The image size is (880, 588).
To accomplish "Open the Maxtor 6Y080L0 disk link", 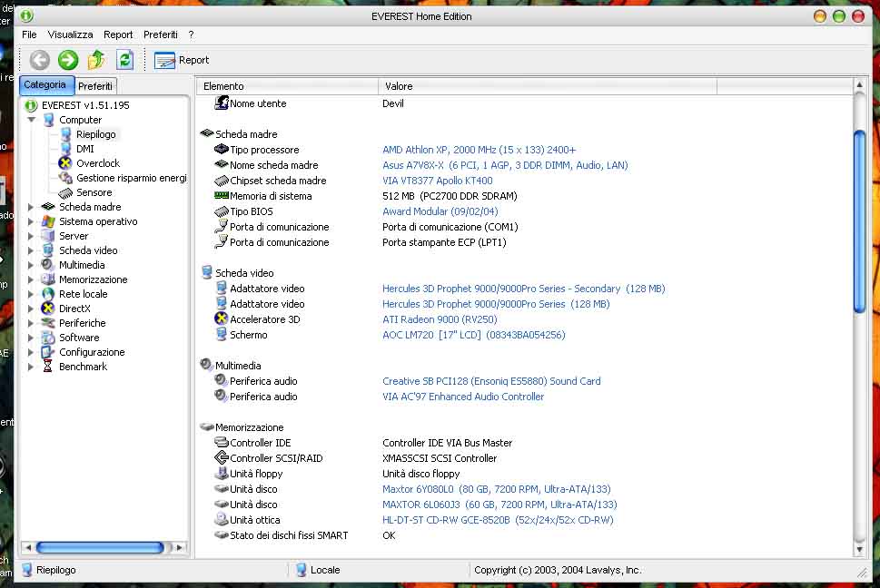I will click(497, 489).
